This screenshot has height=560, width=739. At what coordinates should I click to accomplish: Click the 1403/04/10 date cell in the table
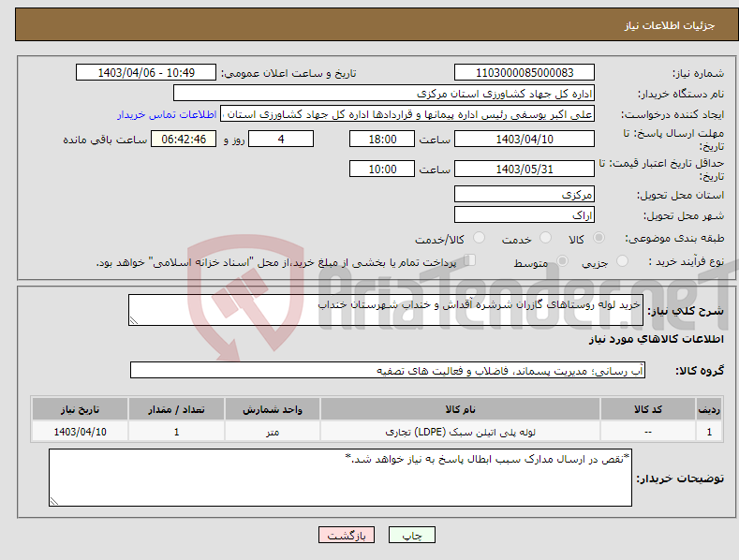click(x=80, y=432)
